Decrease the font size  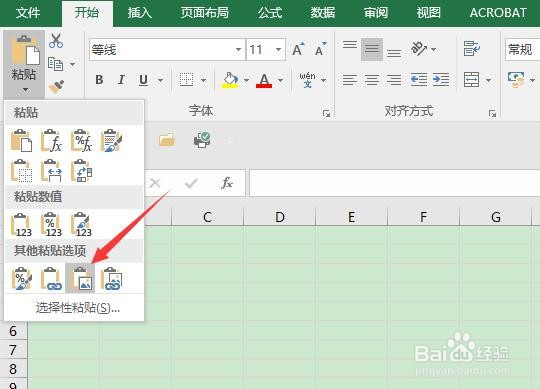[x=320, y=49]
